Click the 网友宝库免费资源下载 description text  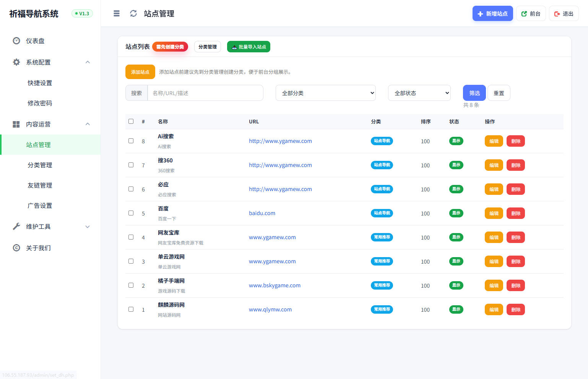coord(180,243)
